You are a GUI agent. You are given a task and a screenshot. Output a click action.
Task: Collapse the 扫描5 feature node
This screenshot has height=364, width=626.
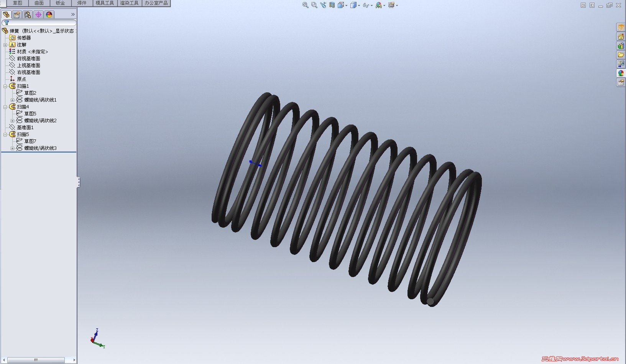coord(5,134)
